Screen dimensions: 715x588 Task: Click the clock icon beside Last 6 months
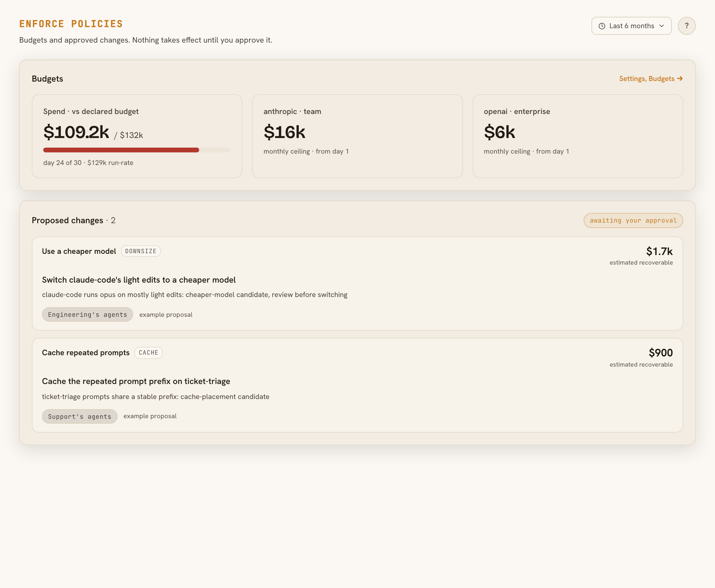[x=602, y=26]
